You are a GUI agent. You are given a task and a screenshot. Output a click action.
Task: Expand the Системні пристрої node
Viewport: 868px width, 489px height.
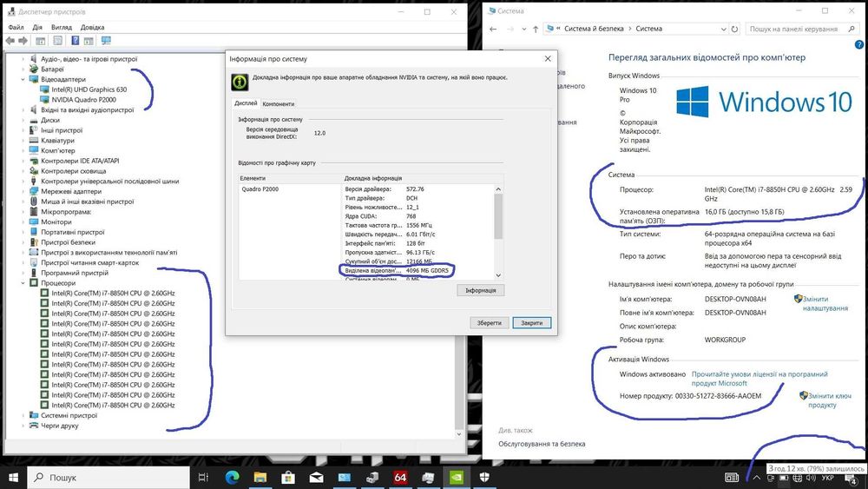23,415
